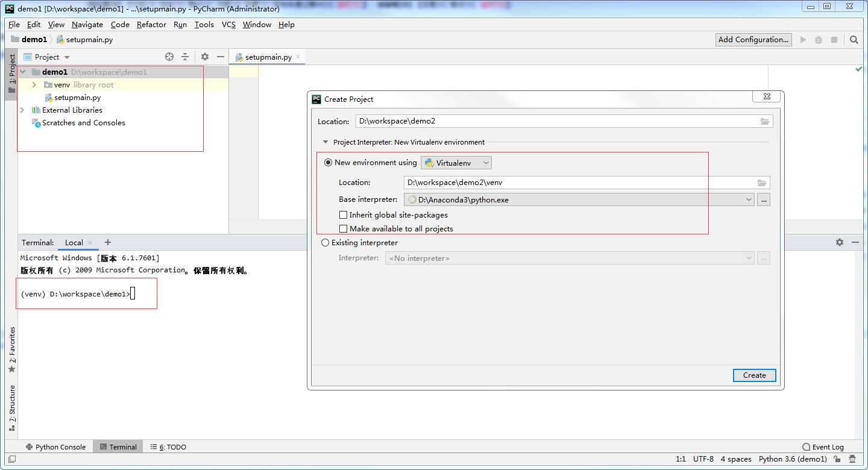
Task: Browse folder icon for venv Location field
Action: (x=763, y=183)
